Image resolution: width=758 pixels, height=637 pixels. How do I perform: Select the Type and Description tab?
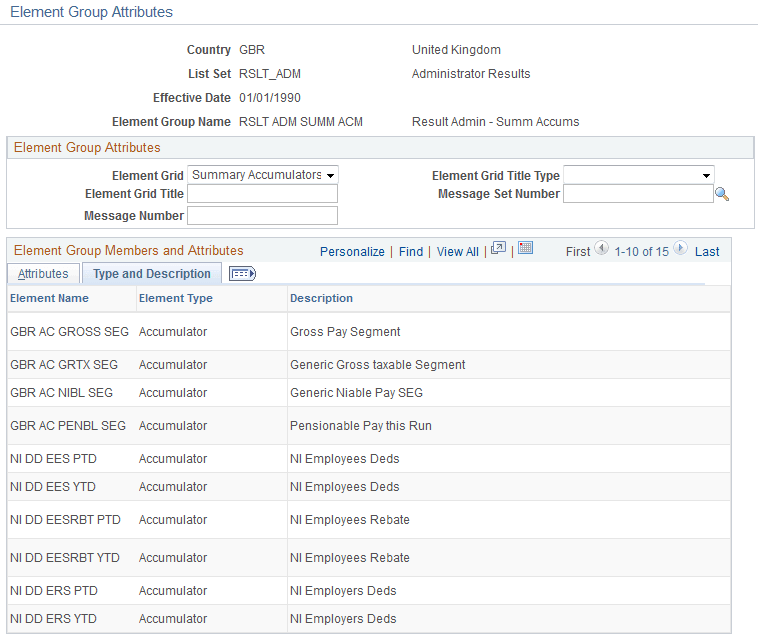pos(152,274)
